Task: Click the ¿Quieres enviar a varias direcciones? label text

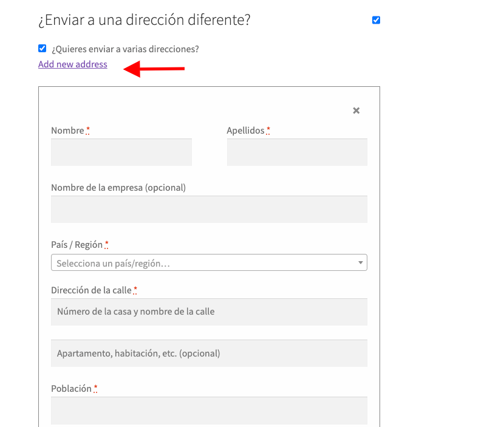Action: click(x=125, y=49)
